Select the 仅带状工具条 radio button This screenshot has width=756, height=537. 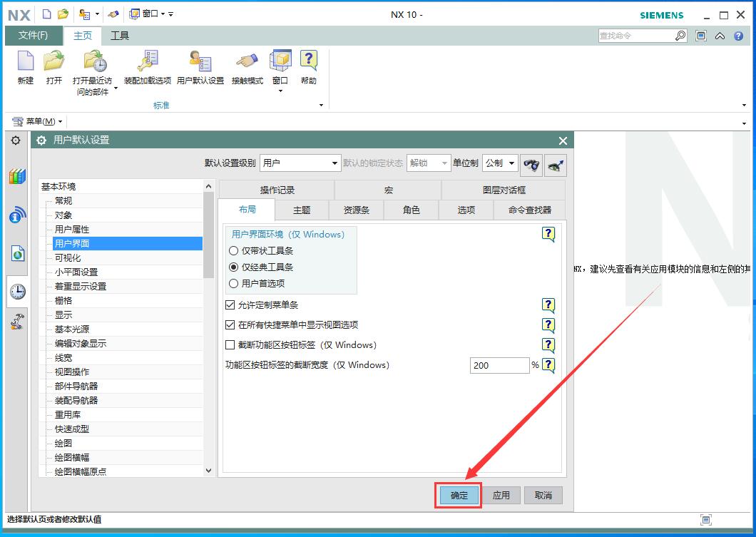234,251
